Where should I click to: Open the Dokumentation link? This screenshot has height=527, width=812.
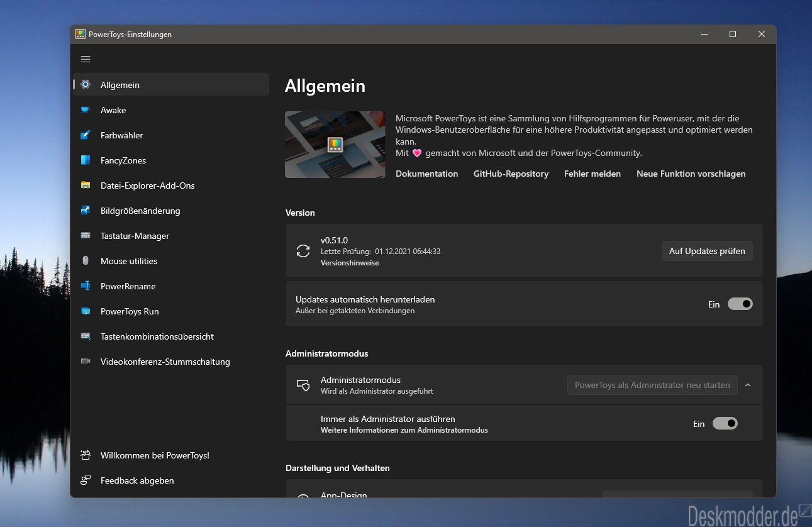[x=426, y=174]
